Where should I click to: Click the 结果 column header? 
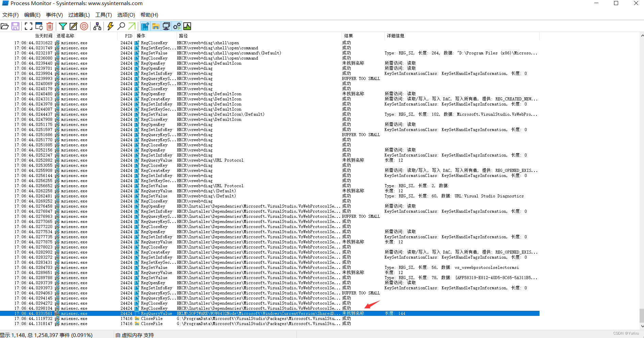[x=363, y=36]
